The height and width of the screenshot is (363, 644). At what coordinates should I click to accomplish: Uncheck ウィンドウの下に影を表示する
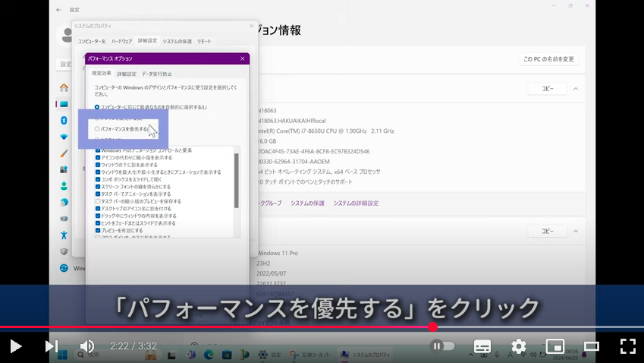[98, 165]
